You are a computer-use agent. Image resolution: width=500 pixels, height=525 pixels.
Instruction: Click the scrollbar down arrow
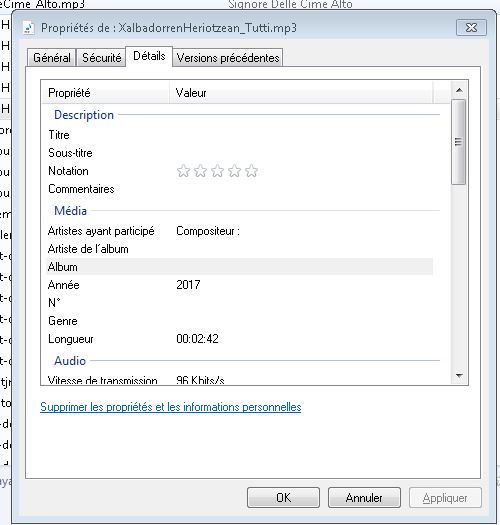459,376
